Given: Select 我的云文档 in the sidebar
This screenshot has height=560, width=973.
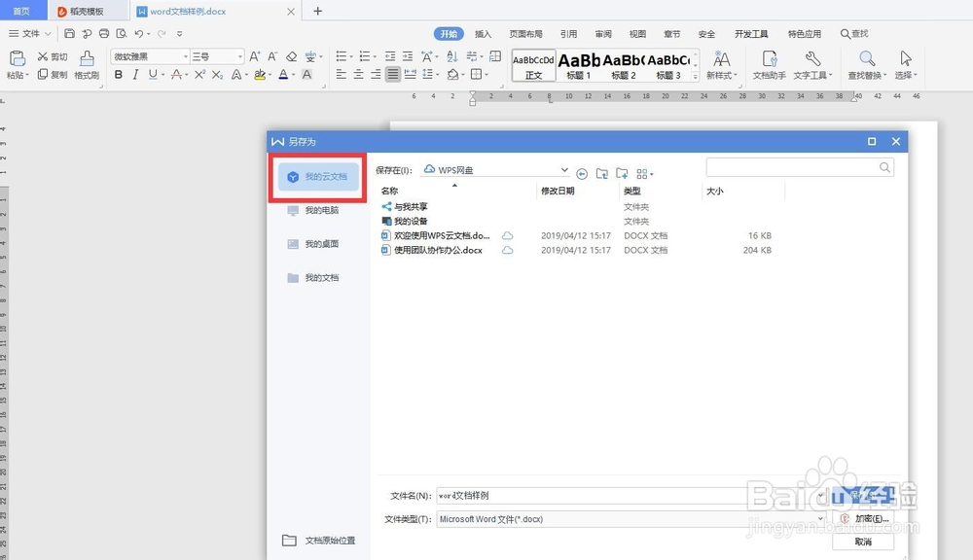Looking at the screenshot, I should coord(323,176).
